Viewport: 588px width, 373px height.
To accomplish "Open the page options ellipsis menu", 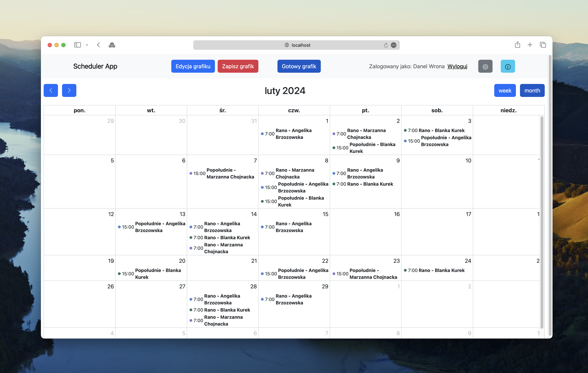I will [x=393, y=45].
